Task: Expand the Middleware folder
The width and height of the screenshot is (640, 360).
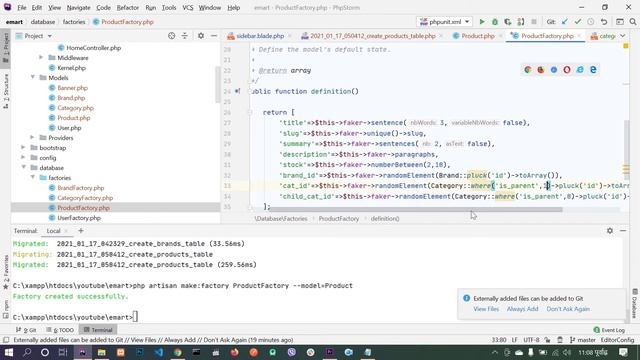Action: point(41,58)
